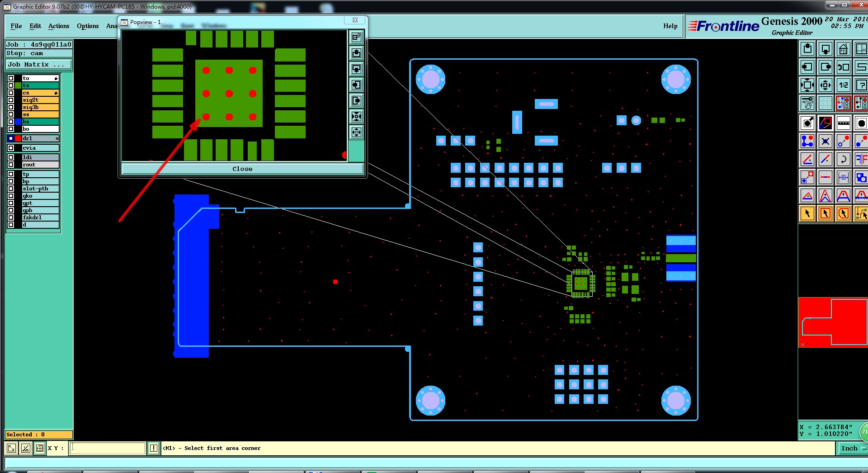Toggle the checkbox for layer drl

(11, 138)
